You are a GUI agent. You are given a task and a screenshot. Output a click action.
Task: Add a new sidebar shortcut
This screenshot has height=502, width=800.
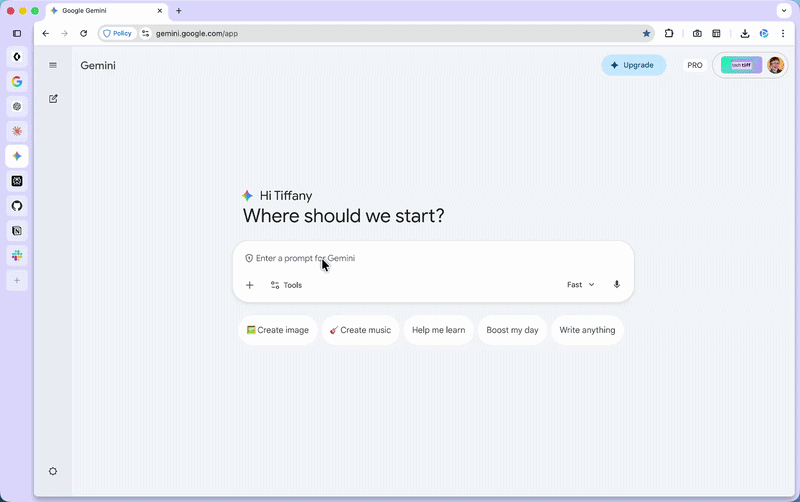click(17, 281)
